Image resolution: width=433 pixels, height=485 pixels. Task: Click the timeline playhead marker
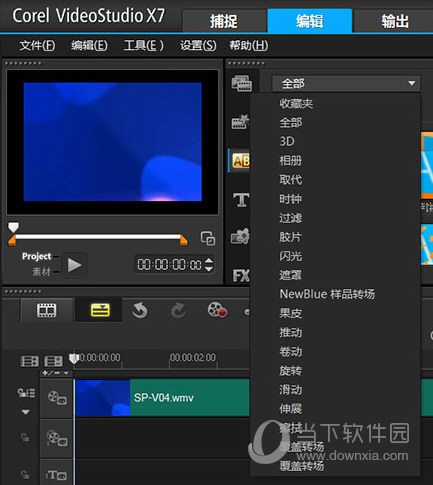(73, 359)
